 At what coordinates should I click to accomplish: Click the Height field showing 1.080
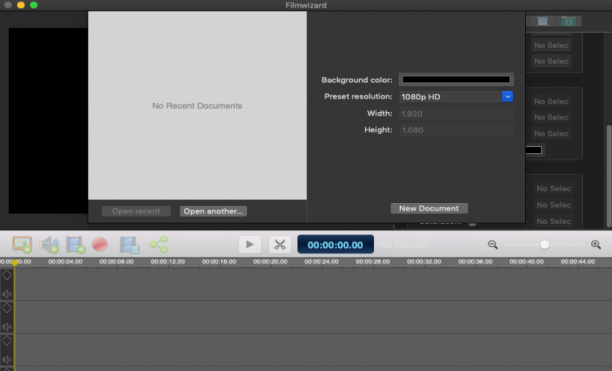(x=456, y=130)
